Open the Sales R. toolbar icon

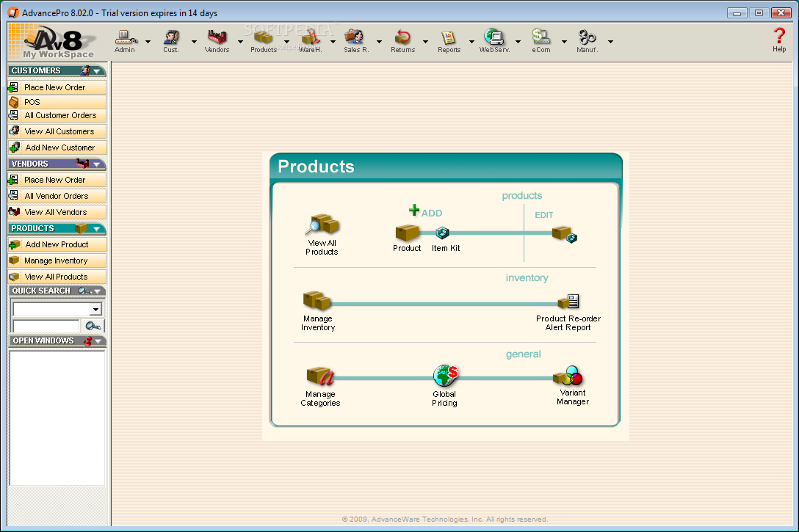[355, 41]
